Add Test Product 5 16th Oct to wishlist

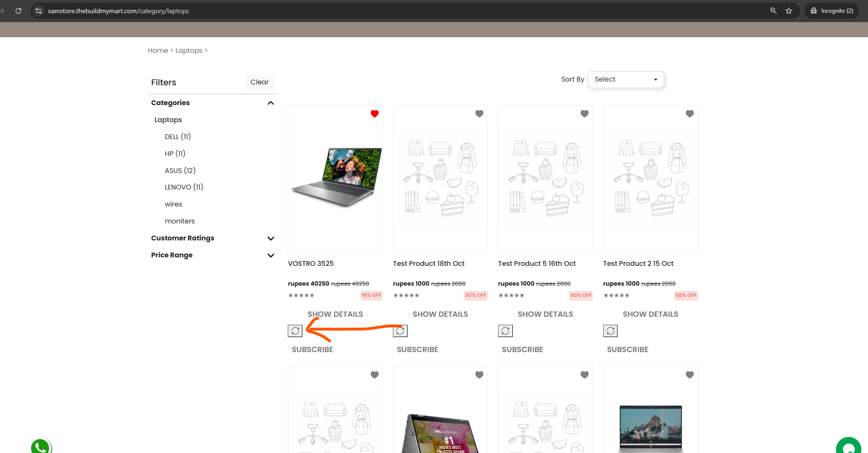click(584, 114)
